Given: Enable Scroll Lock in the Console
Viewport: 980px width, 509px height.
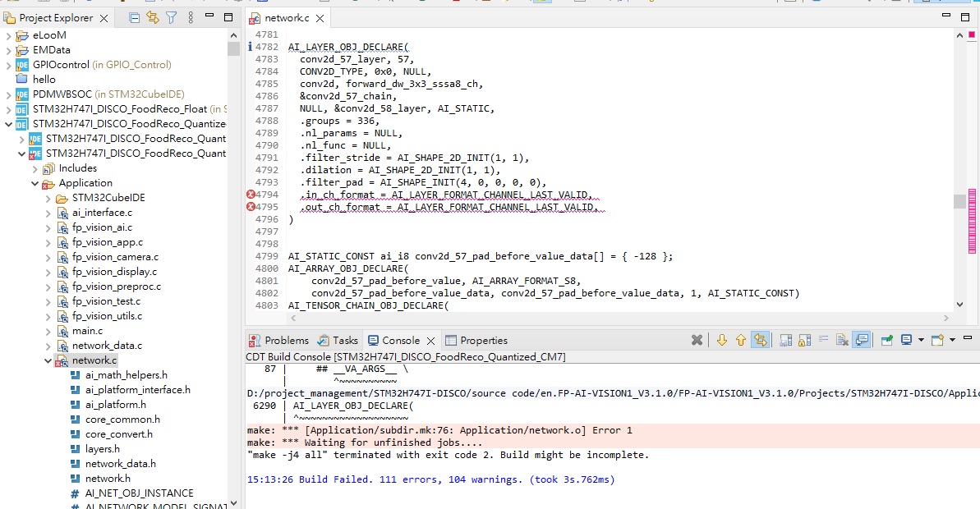Looking at the screenshot, I should pyautogui.click(x=804, y=339).
